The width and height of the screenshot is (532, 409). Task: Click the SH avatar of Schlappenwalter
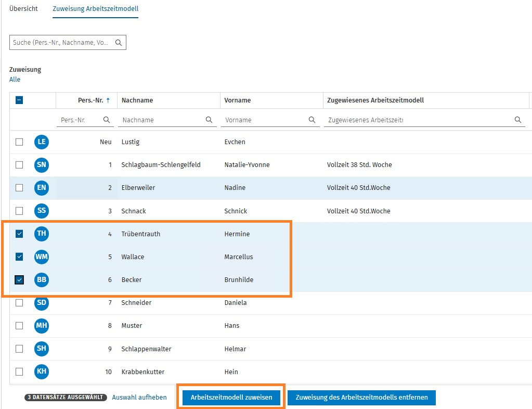42,349
